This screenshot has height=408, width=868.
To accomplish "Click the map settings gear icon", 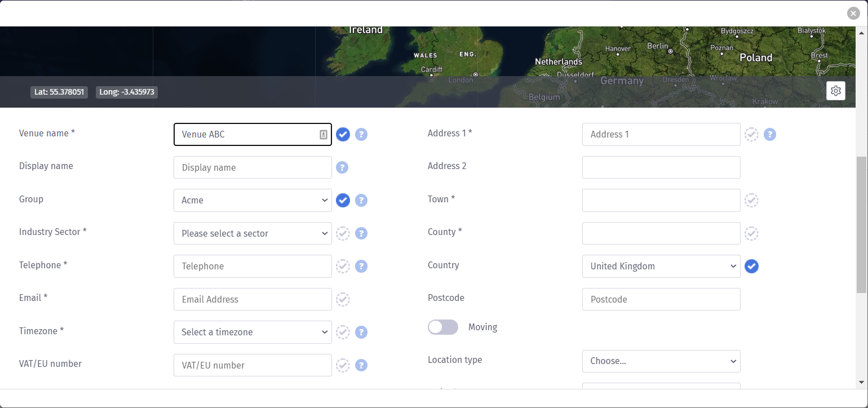I will coord(835,91).
